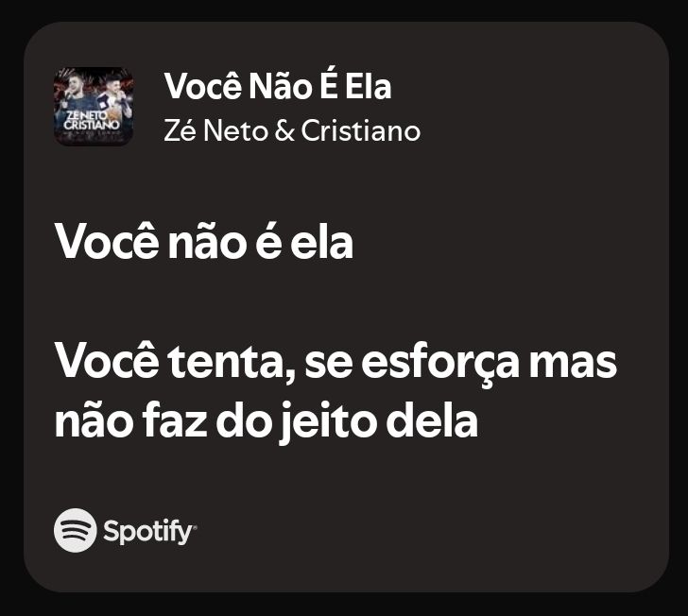Click the lyric line não faz do jeito dela
Viewport: 688px width, 616px height.
click(267, 421)
